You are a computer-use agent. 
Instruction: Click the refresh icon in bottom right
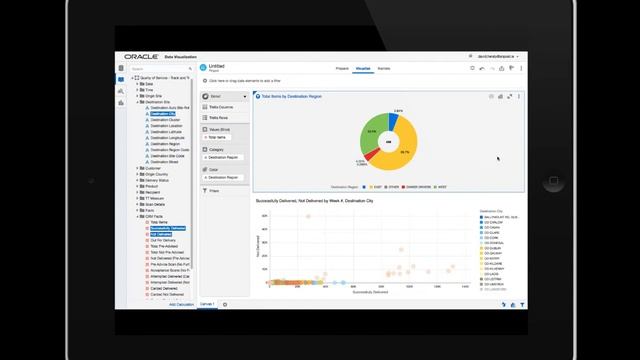coord(503,304)
